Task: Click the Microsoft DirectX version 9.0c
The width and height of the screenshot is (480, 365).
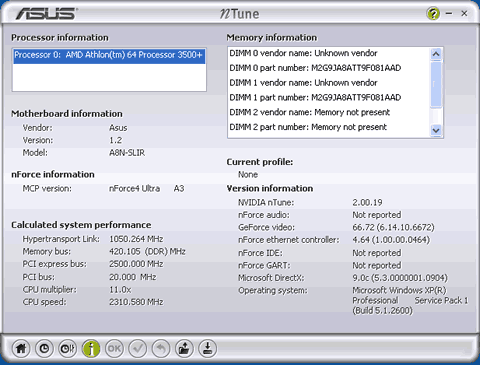Action: tap(400, 278)
